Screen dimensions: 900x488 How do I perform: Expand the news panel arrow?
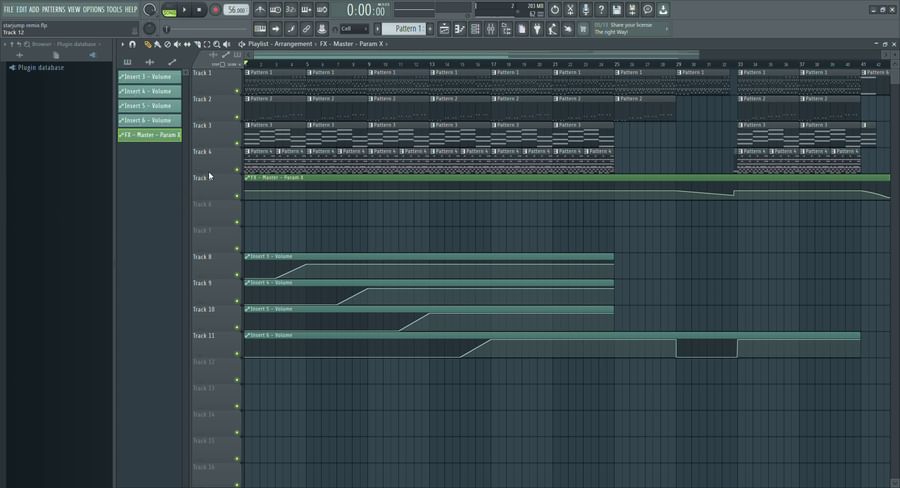pyautogui.click(x=666, y=29)
